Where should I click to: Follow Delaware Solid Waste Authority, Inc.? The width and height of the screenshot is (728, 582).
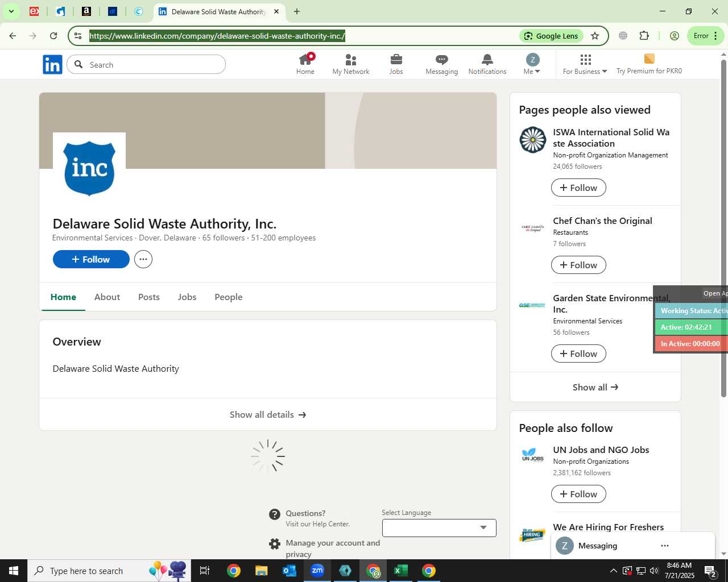[x=91, y=259]
